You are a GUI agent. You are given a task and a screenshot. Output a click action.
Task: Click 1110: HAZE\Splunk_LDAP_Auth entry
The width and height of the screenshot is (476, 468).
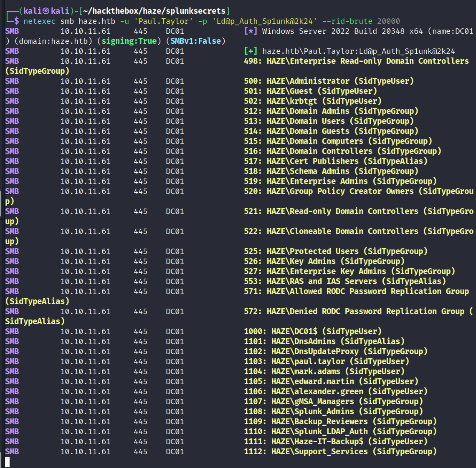[x=340, y=432]
